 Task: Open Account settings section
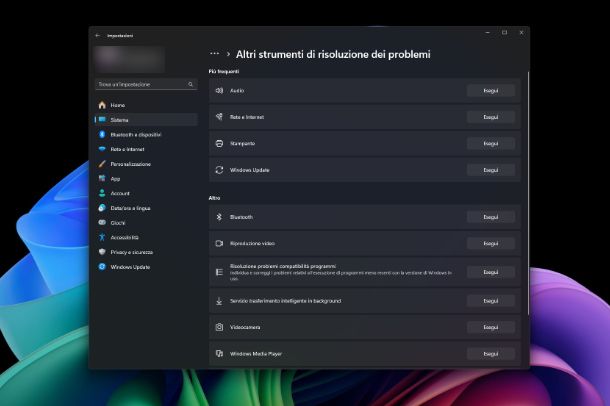[146, 193]
